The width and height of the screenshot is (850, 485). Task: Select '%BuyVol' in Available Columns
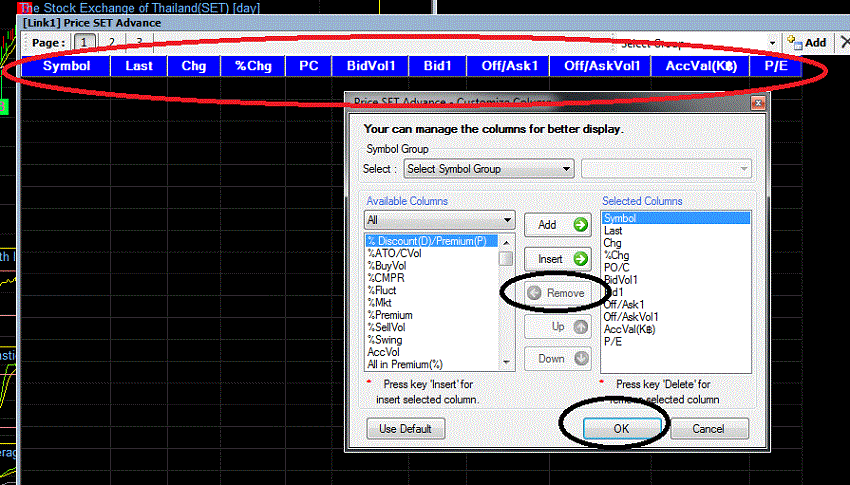coord(432,266)
